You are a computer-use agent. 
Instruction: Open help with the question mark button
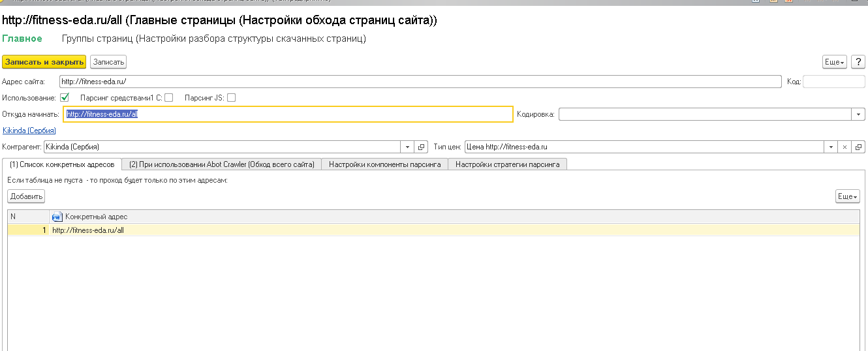pos(858,62)
